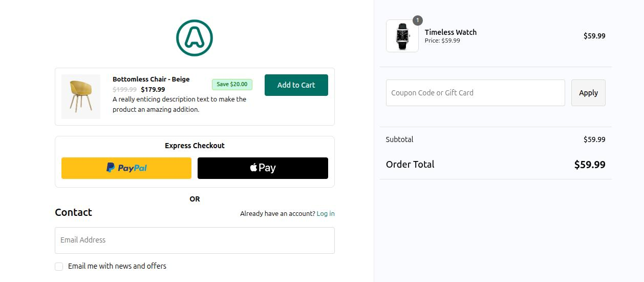This screenshot has width=644, height=282.
Task: Choose Apple Pay express checkout
Action: click(263, 168)
